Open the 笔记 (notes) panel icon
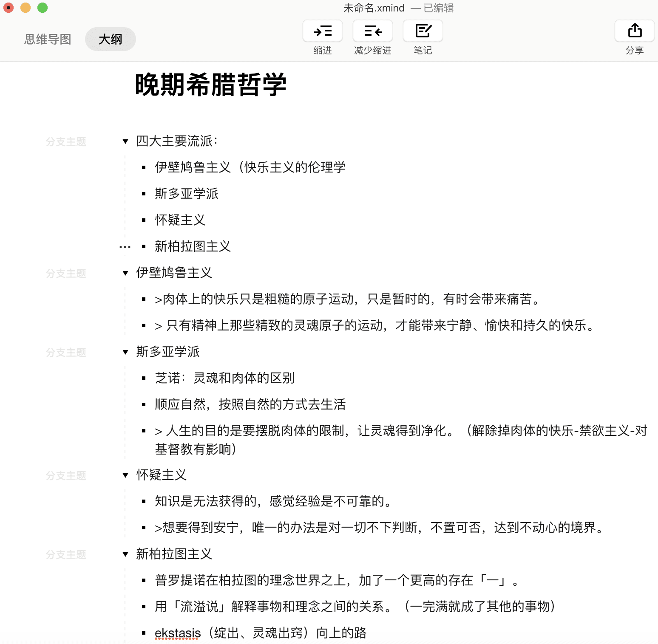The height and width of the screenshot is (644, 658). [422, 31]
